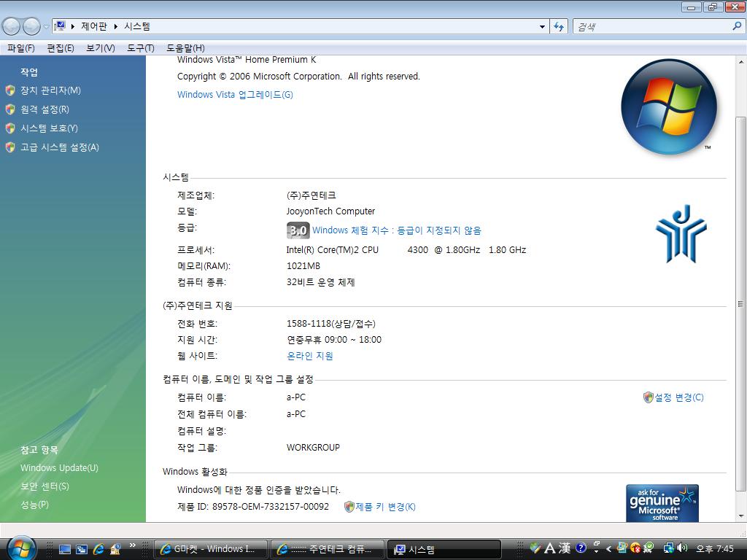Click Switch between windows quick launch icon

click(82, 550)
